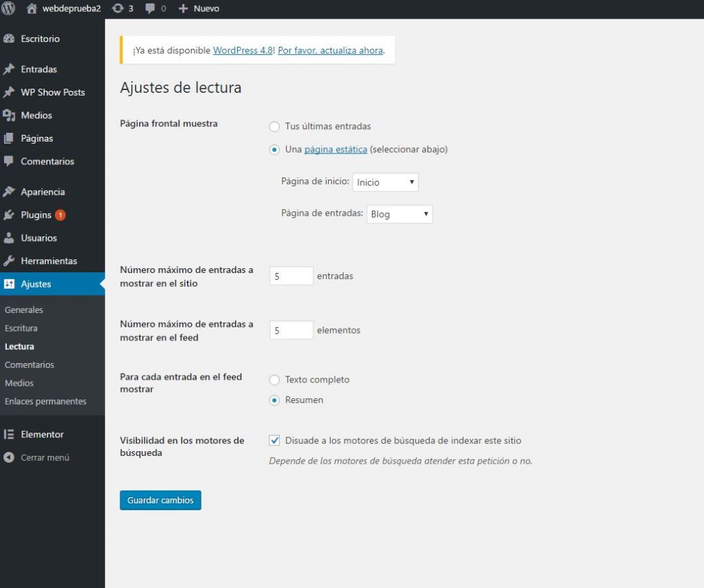Click the Guardar cambios button

click(x=160, y=500)
